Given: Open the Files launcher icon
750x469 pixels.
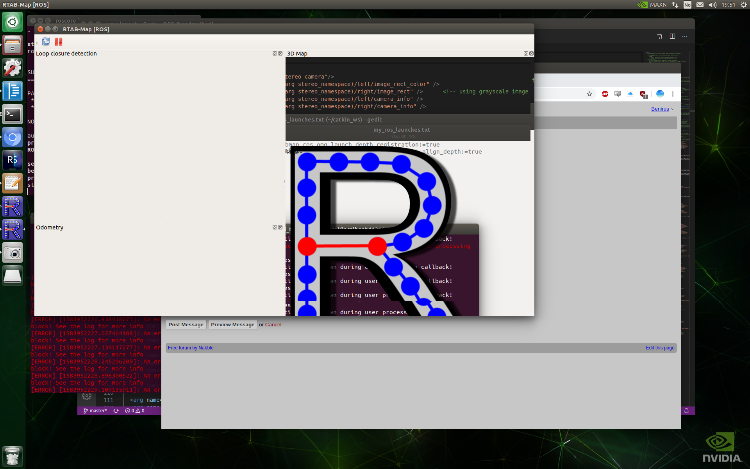Looking at the screenshot, I should tap(13, 44).
